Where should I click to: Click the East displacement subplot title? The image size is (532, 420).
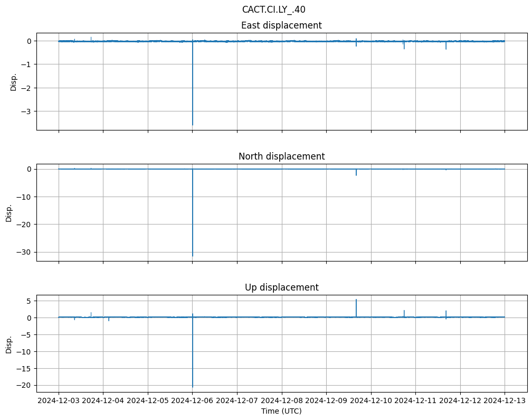281,25
